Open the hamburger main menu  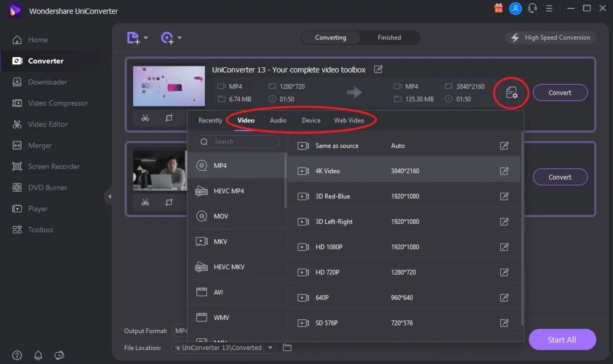[x=549, y=8]
